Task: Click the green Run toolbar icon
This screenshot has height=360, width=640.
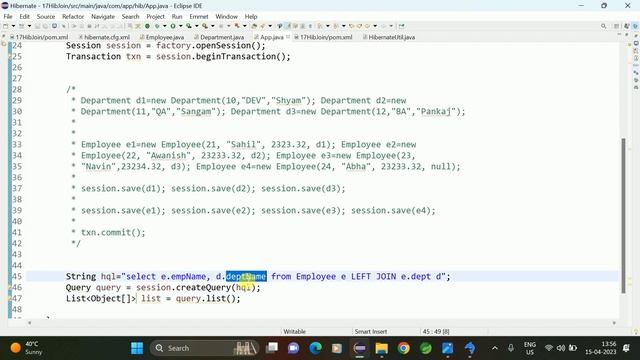Action: [173, 26]
